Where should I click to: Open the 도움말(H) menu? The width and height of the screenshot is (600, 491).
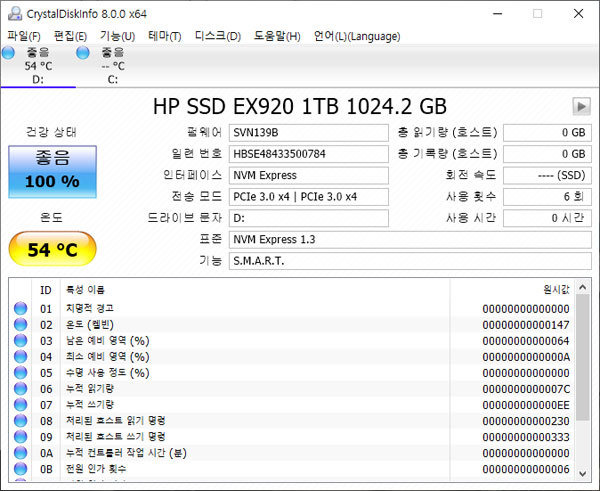click(277, 36)
